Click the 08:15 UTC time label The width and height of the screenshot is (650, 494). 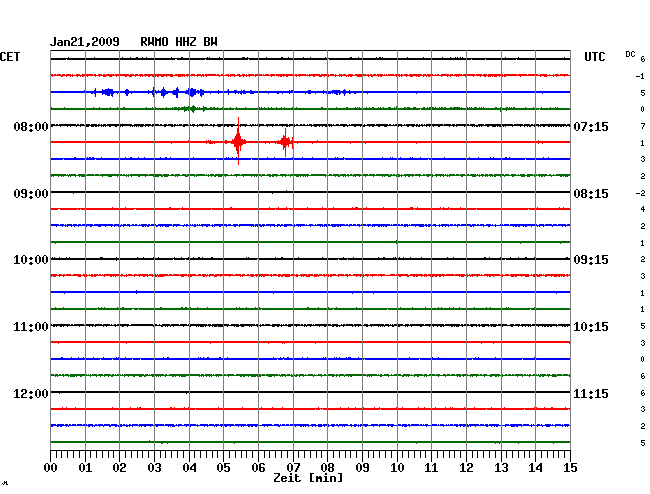pos(591,194)
